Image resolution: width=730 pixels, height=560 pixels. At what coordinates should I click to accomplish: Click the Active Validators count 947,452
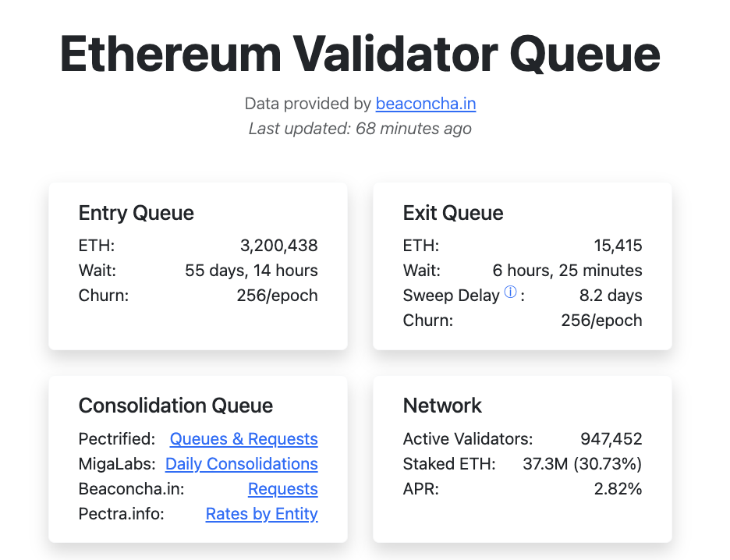click(612, 439)
